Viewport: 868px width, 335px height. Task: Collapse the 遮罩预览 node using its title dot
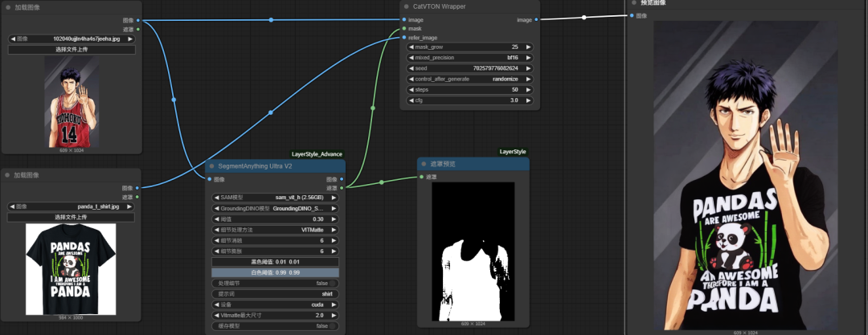[424, 165]
